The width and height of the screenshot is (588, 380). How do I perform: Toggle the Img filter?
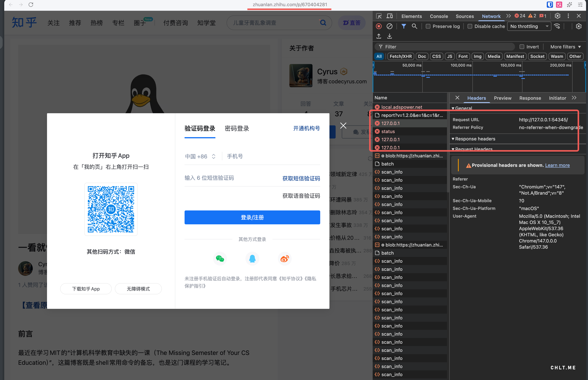478,57
